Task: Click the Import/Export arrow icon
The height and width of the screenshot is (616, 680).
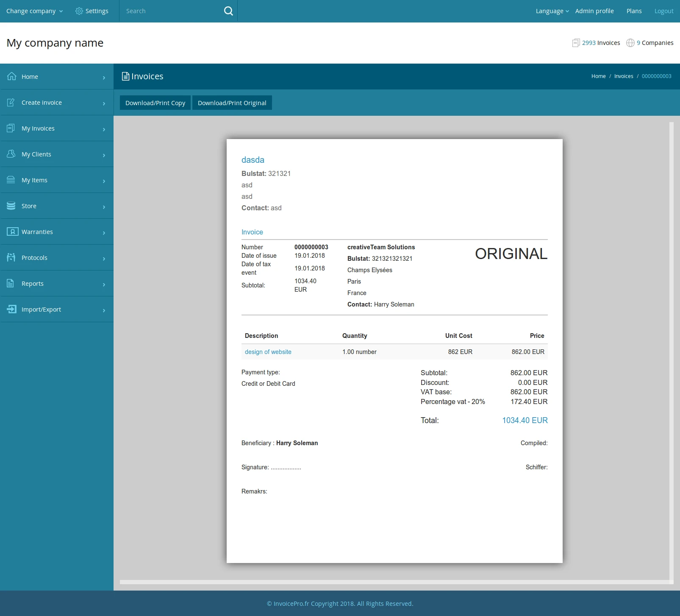Action: [x=11, y=309]
